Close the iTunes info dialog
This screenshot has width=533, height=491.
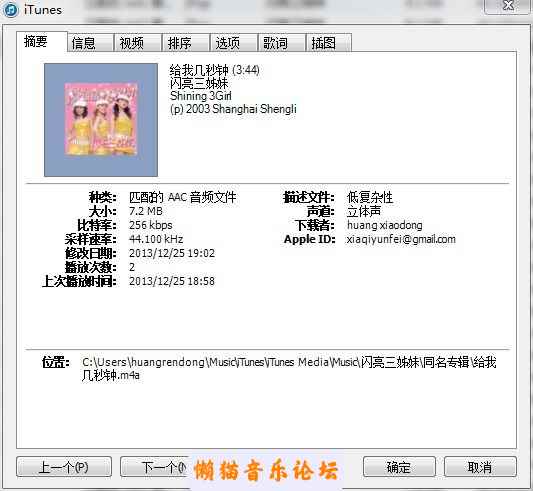(509, 5)
